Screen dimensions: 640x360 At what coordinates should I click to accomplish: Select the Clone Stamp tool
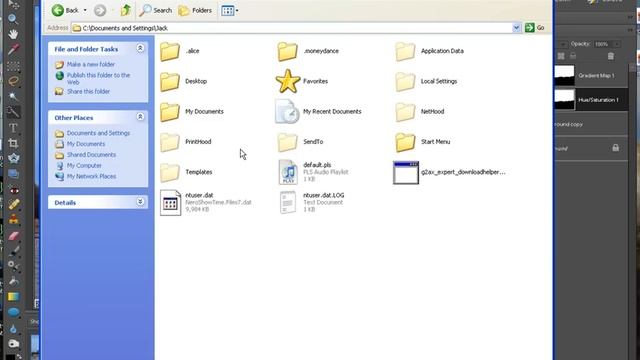point(13,220)
